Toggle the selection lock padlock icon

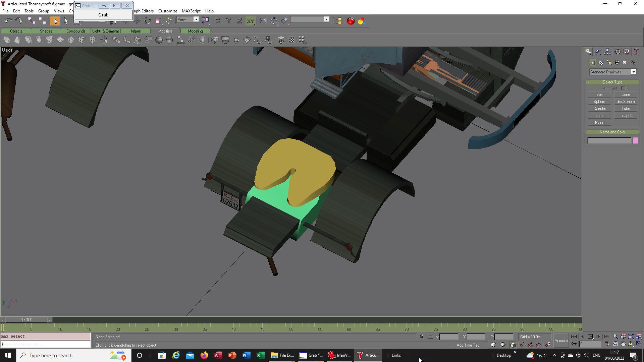click(x=421, y=337)
